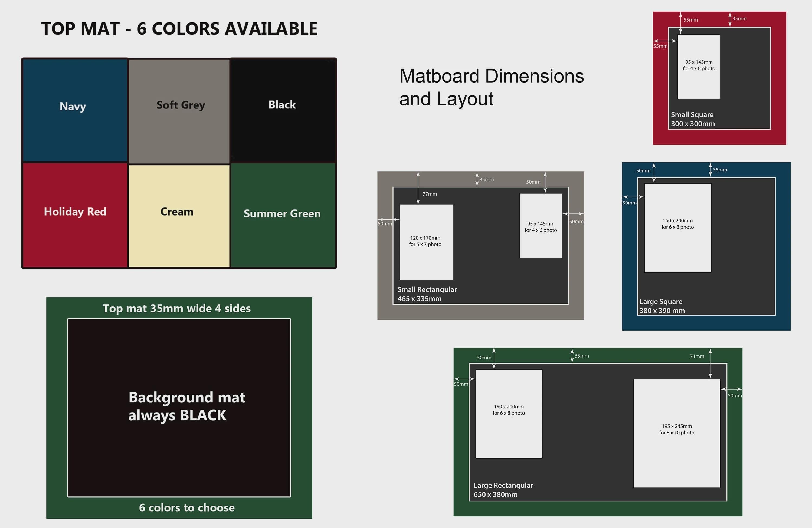Select the '120 x 170mm for 5 x 7 photo' opening
This screenshot has height=528, width=812.
point(426,242)
